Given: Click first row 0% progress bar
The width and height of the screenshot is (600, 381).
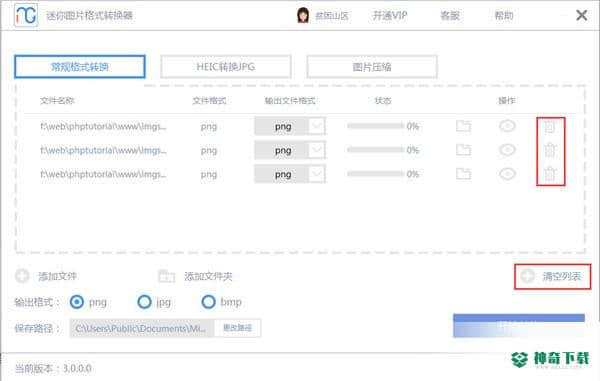Looking at the screenshot, I should point(376,126).
